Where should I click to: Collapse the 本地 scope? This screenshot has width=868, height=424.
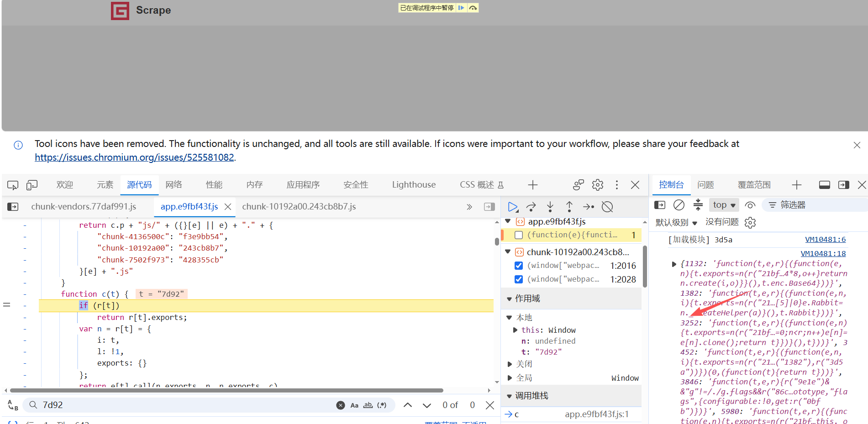tap(509, 318)
